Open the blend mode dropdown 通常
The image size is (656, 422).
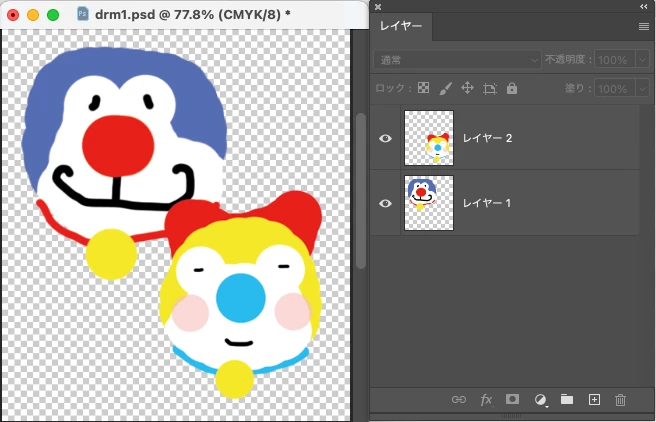point(457,60)
